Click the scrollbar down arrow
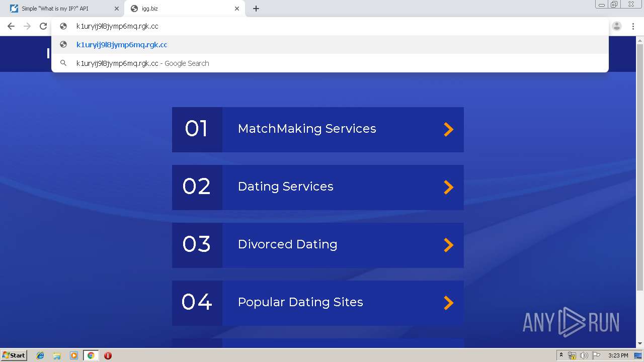Screen dimensions: 644x362 639,343
